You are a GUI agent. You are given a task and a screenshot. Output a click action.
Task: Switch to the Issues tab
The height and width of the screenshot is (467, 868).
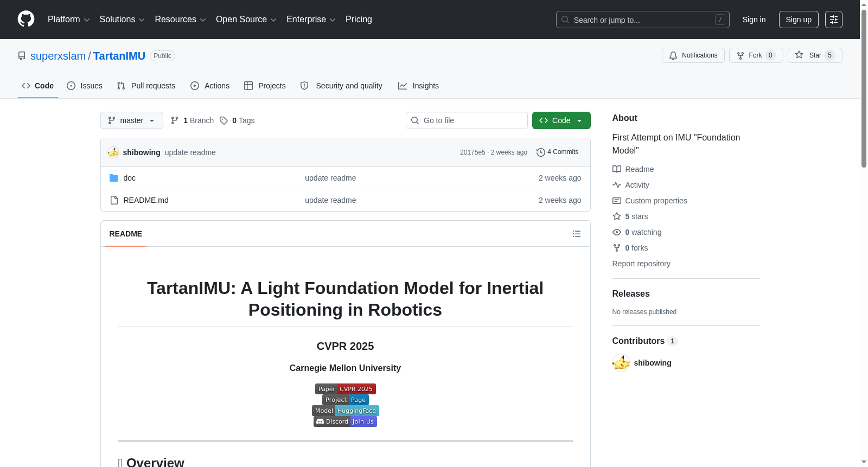(x=85, y=86)
